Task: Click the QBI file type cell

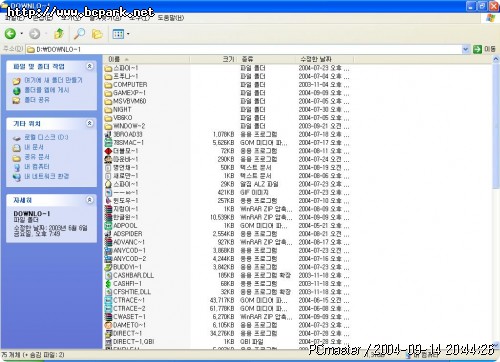Action: pos(252,342)
